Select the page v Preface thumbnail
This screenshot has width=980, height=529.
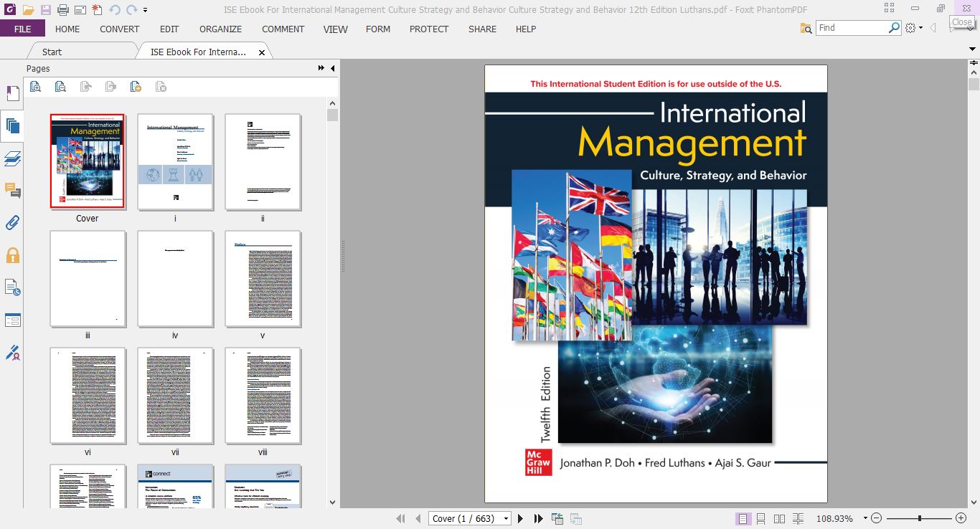point(263,279)
